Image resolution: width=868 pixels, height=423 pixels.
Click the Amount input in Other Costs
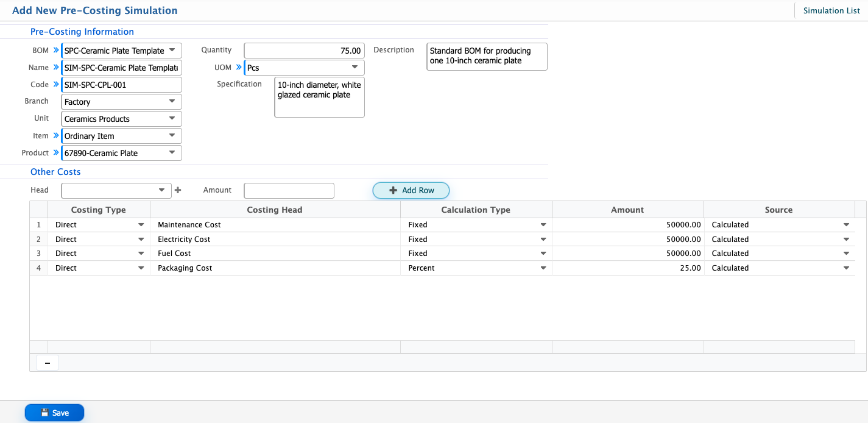click(x=289, y=191)
